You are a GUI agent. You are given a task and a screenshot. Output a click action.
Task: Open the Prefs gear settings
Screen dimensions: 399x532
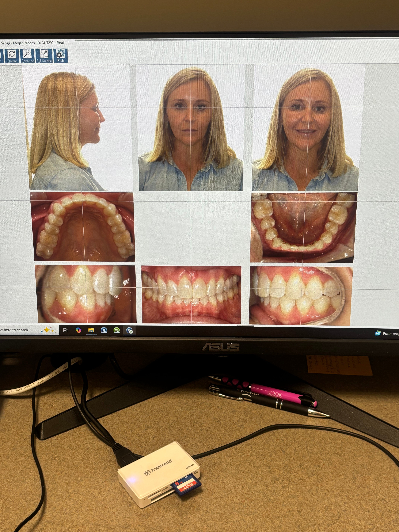point(61,56)
